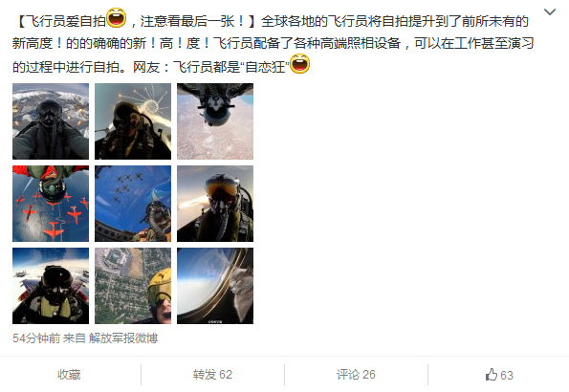569x392 pixels.
Task: Click 转发 62 to repost
Action: click(x=212, y=375)
